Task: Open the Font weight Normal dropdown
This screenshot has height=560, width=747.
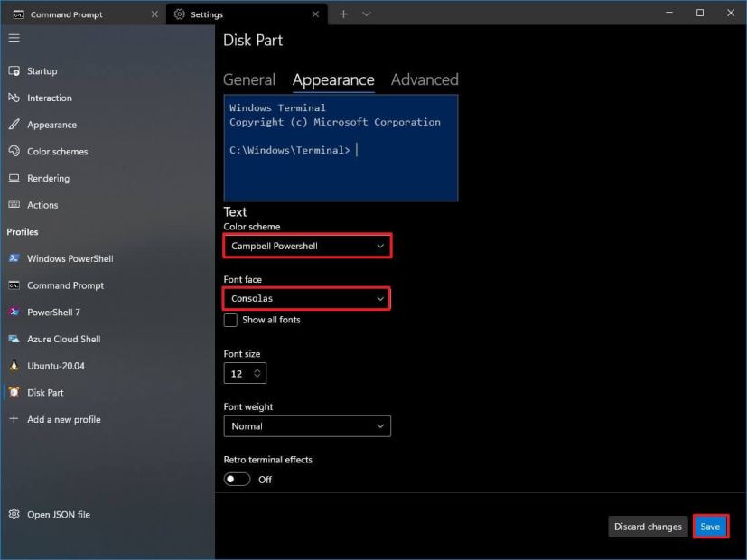Action: coord(307,426)
